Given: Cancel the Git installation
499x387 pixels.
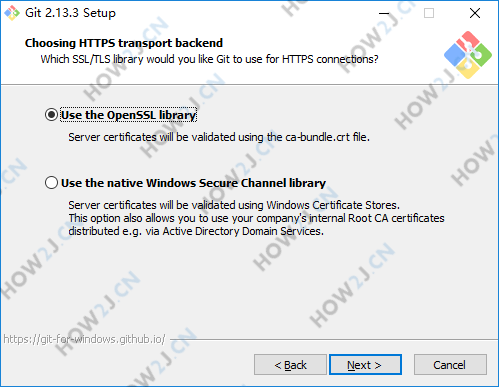Looking at the screenshot, I should 450,365.
